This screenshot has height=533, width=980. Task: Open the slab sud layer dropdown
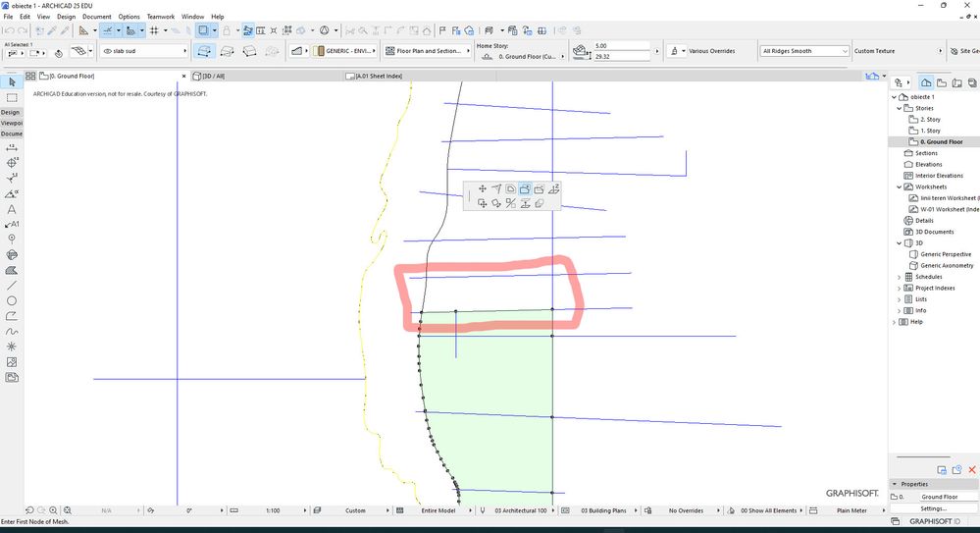pos(144,51)
